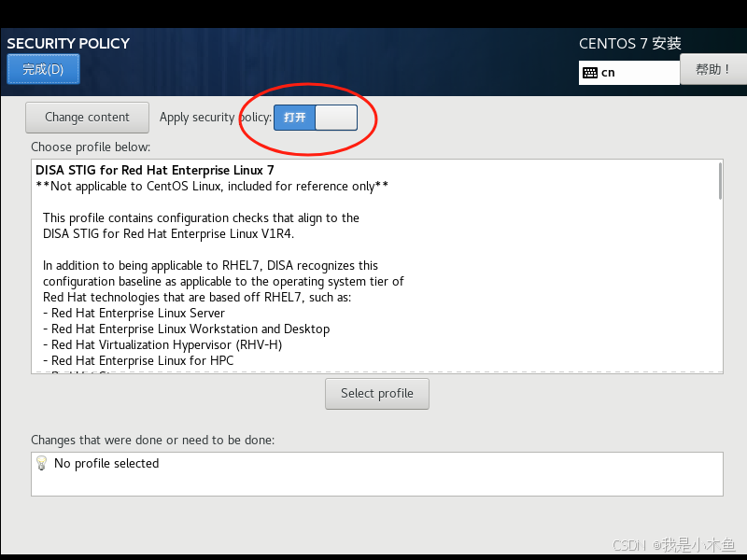Viewport: 747px width, 560px height.
Task: Click the keyboard layout icon beside cn
Action: click(x=590, y=73)
